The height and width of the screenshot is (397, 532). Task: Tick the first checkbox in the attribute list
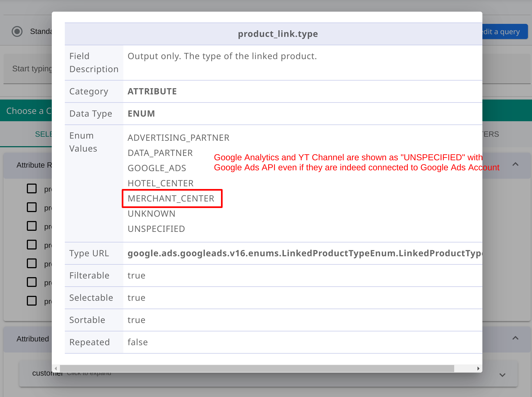click(32, 188)
